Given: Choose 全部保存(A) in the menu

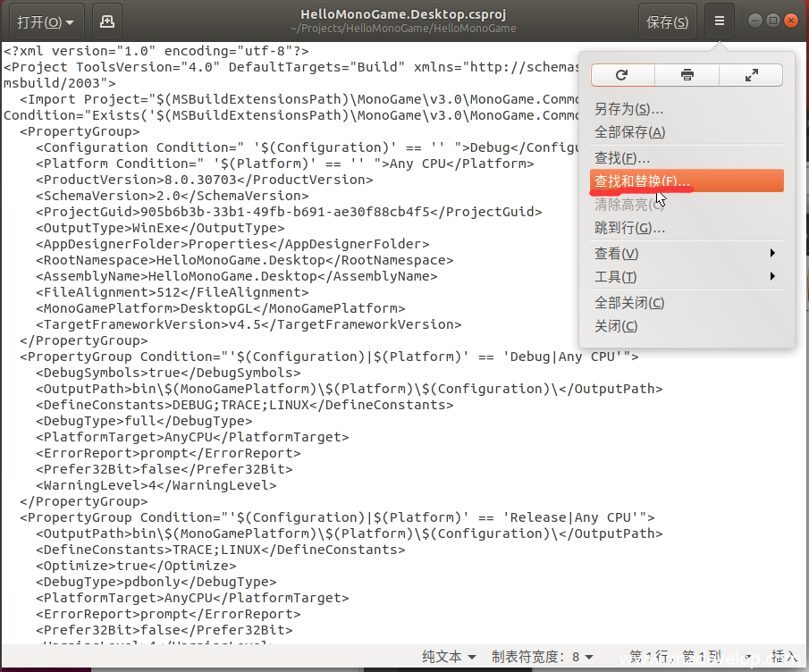Looking at the screenshot, I should coord(630,132).
